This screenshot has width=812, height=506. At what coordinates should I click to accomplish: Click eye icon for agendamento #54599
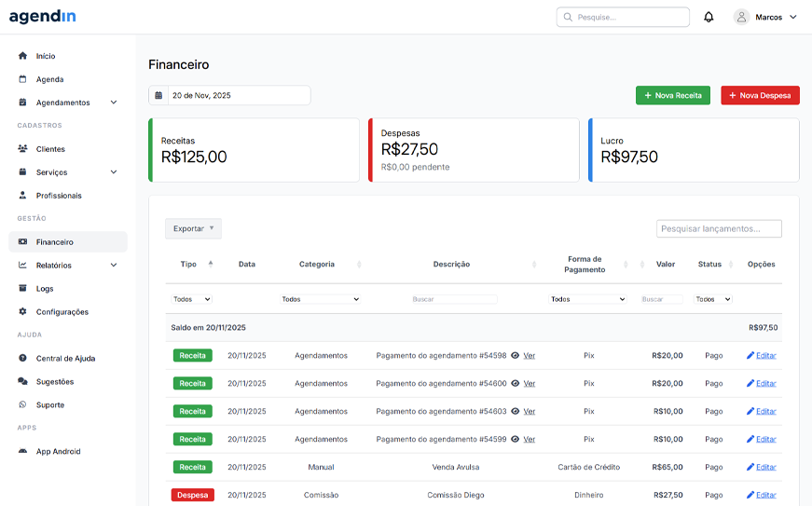click(x=515, y=439)
